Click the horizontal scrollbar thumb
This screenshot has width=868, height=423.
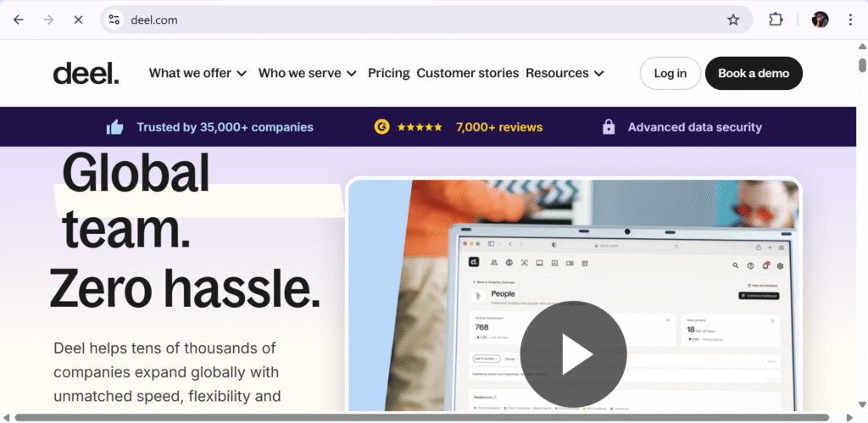(422, 417)
